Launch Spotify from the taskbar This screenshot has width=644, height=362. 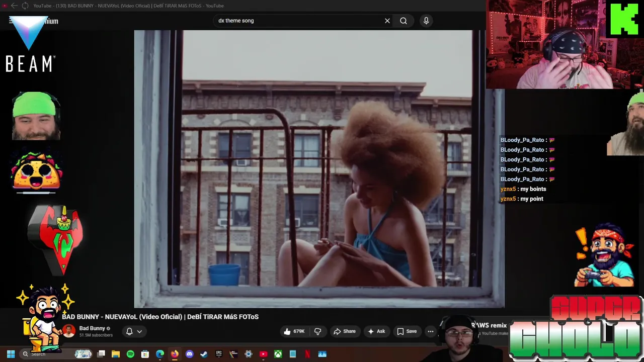tap(130, 354)
